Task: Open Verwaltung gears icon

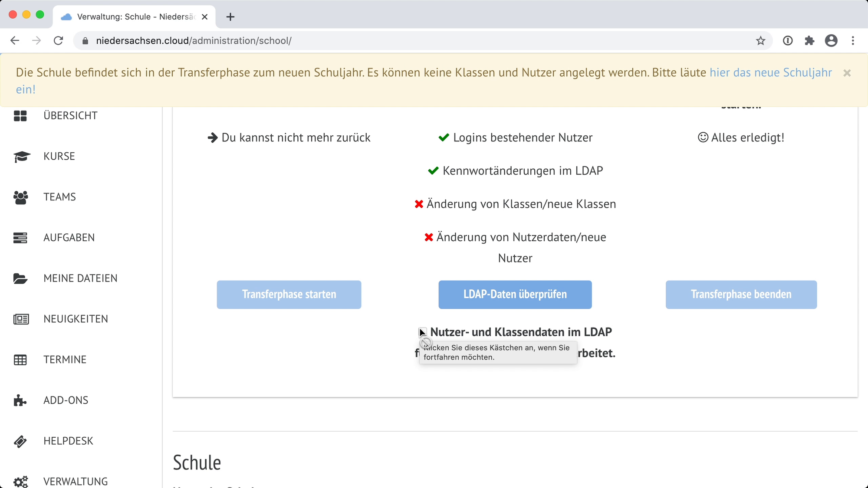Action: 20,481
